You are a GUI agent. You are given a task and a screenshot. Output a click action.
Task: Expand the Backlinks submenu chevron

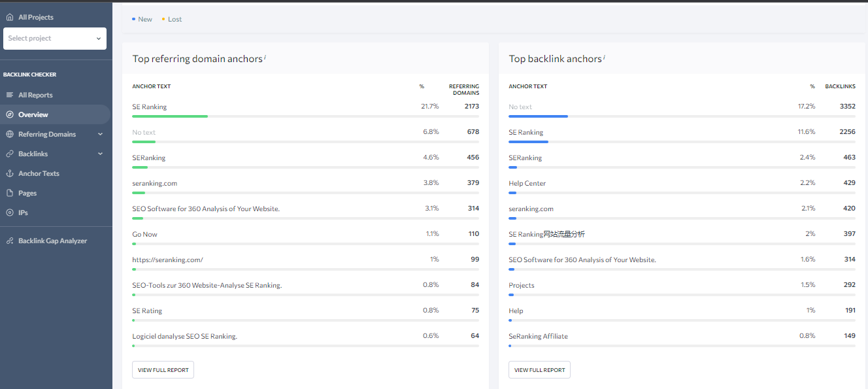click(100, 154)
